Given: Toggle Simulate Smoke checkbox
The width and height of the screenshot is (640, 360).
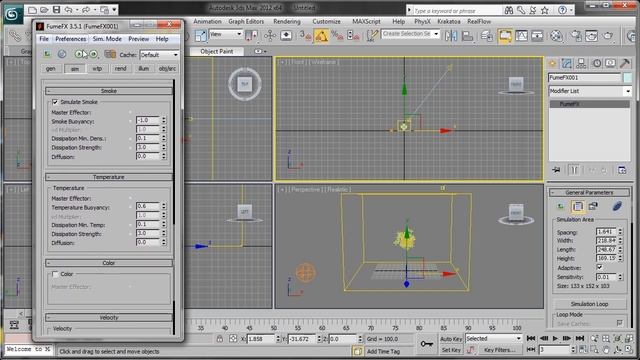Looking at the screenshot, I should tap(55, 102).
